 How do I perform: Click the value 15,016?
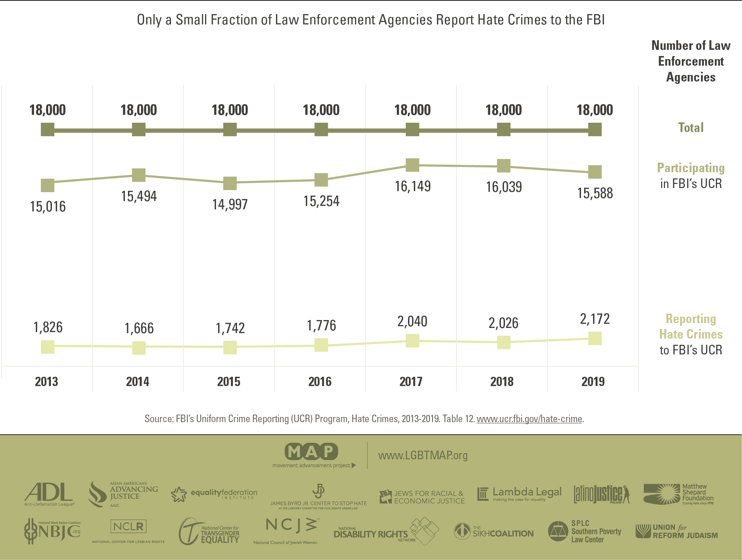pos(47,207)
